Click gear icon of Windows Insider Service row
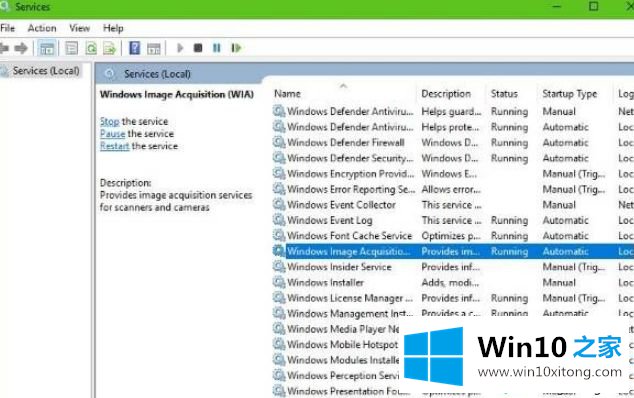Image resolution: width=634 pixels, height=398 pixels. coord(279,267)
